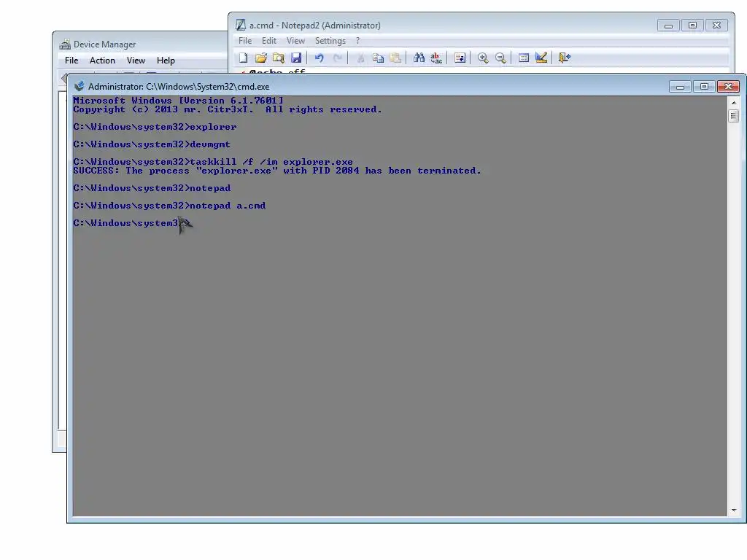Screen dimensions: 747x560
Task: Open the ? help menu in Notepad2
Action: (x=357, y=41)
